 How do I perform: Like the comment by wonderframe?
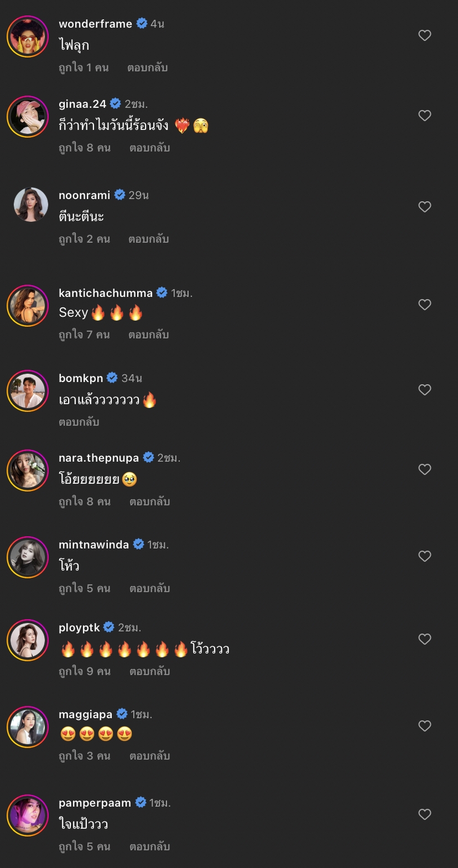pos(425,36)
